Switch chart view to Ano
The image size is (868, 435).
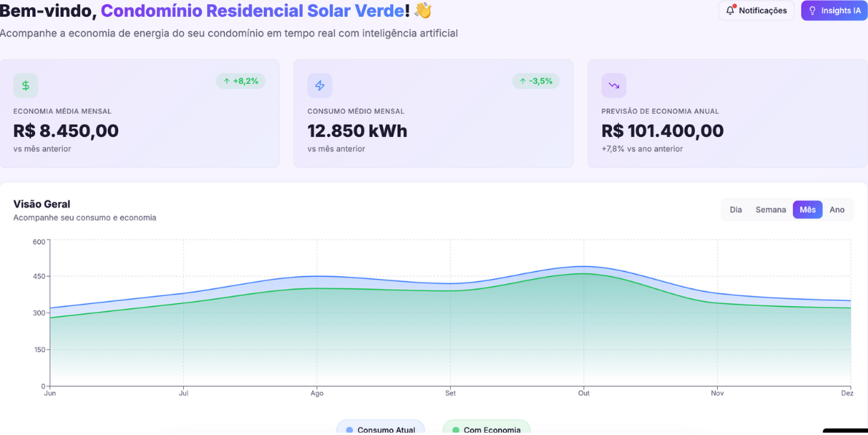click(837, 210)
